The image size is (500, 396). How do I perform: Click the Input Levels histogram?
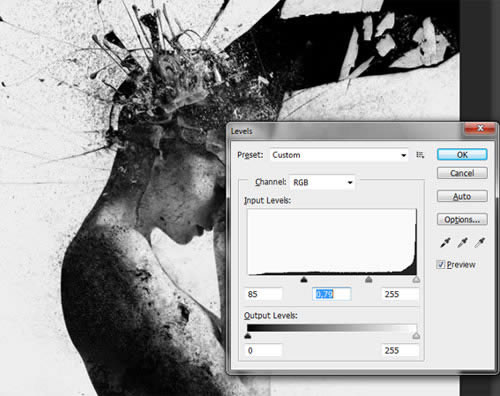point(332,242)
